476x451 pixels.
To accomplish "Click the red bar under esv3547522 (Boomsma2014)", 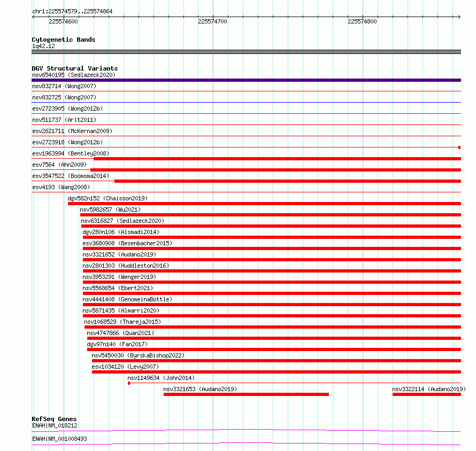I will click(288, 181).
